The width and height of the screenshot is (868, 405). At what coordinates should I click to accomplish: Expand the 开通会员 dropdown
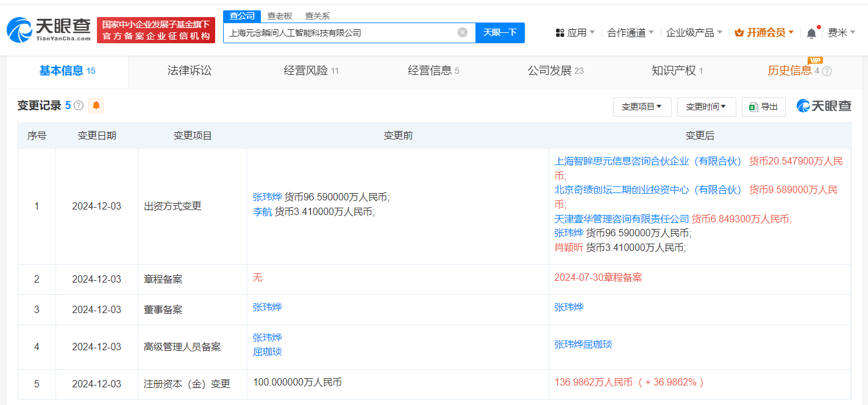(764, 33)
